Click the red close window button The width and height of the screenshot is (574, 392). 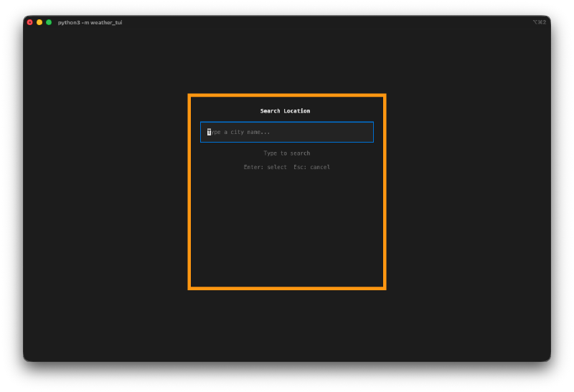click(x=29, y=22)
